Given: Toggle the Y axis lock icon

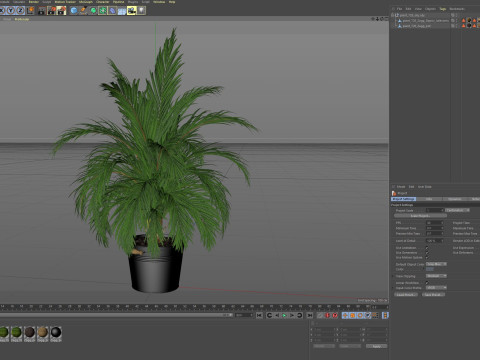Looking at the screenshot, I should point(11,10).
